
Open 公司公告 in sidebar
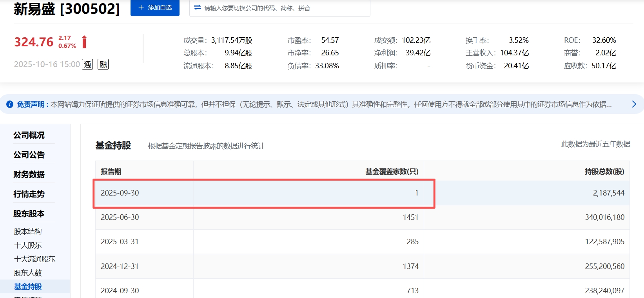[x=29, y=155]
